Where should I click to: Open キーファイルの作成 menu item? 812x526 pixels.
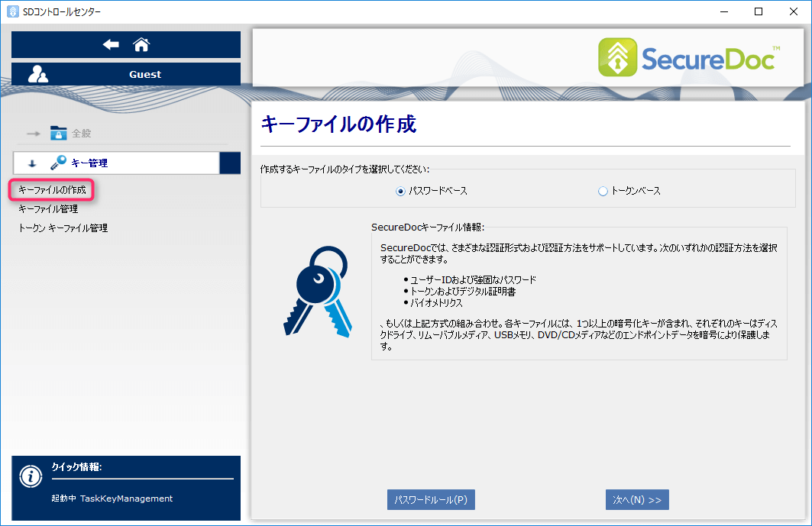coord(52,189)
